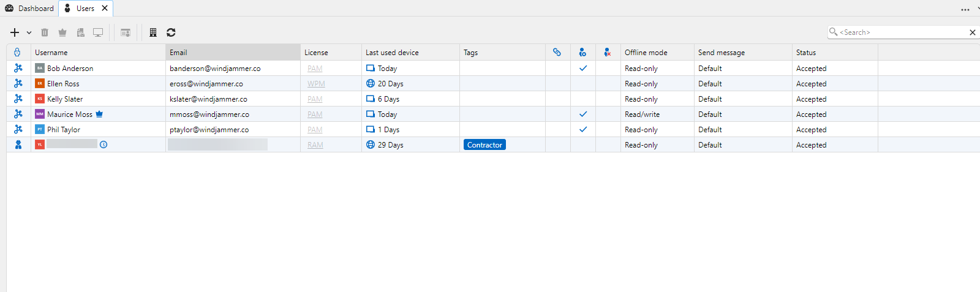The width and height of the screenshot is (980, 292).
Task: Click the Contractor tag
Action: click(484, 145)
